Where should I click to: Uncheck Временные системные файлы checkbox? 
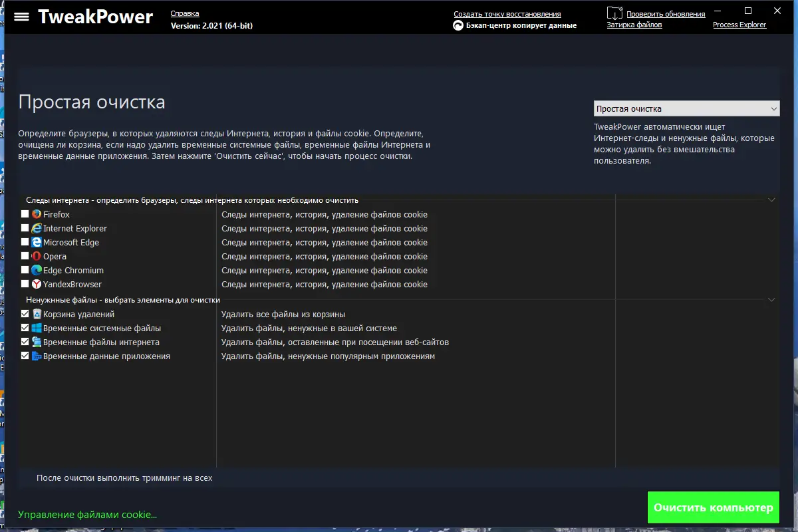coord(25,328)
